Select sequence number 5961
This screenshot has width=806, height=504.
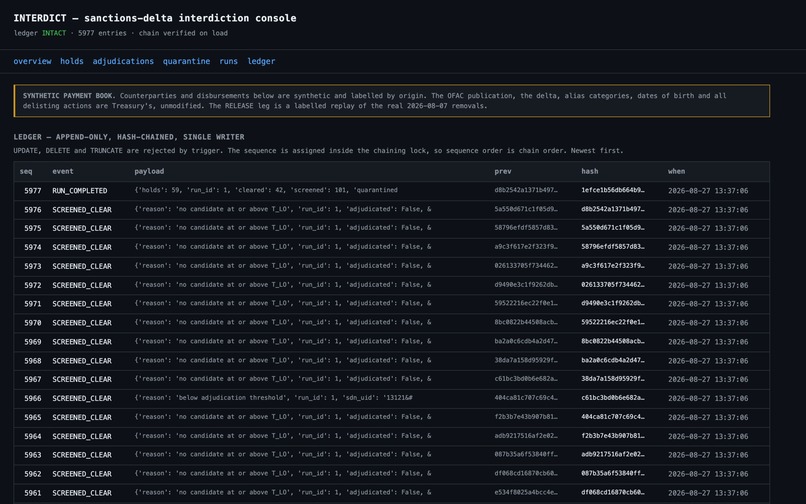32,493
